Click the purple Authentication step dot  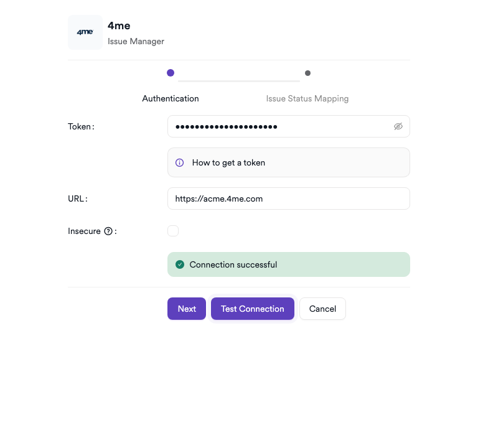171,73
